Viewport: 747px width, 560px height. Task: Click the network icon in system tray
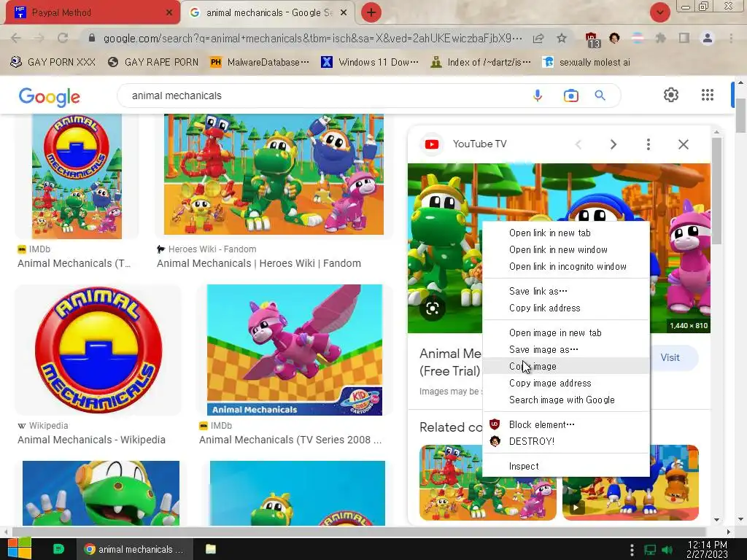tap(650, 550)
